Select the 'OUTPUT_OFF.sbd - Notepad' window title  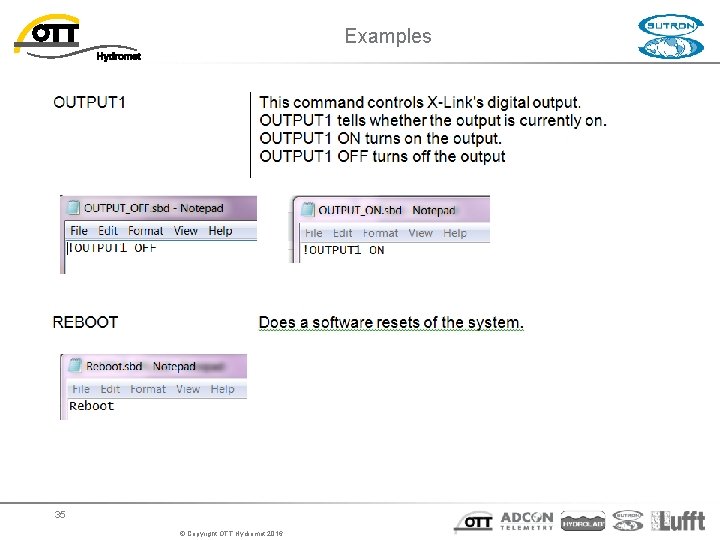[x=154, y=208]
